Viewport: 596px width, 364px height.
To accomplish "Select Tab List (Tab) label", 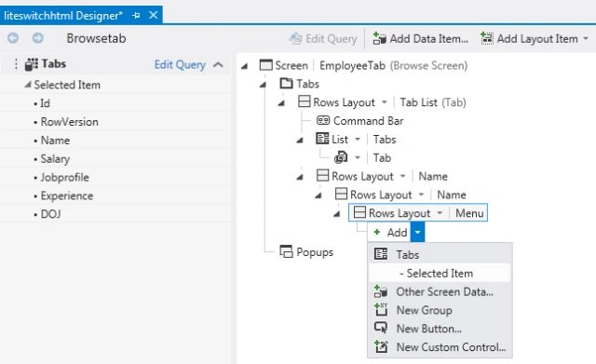I will [432, 102].
